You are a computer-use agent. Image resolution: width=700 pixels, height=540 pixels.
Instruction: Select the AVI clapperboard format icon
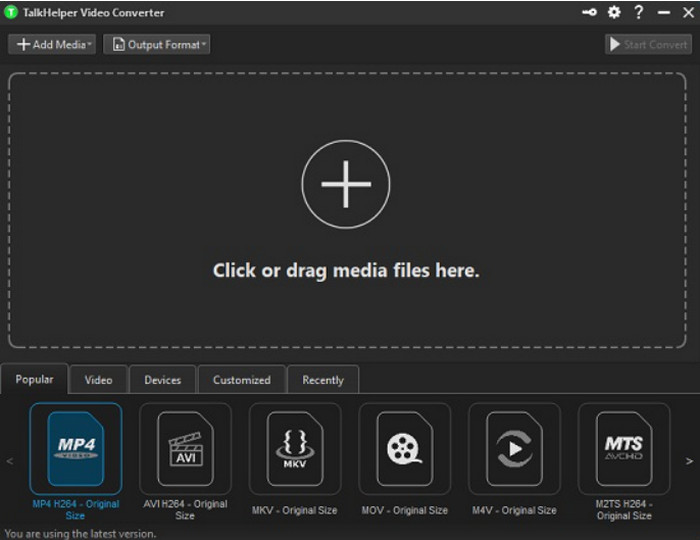click(x=185, y=449)
